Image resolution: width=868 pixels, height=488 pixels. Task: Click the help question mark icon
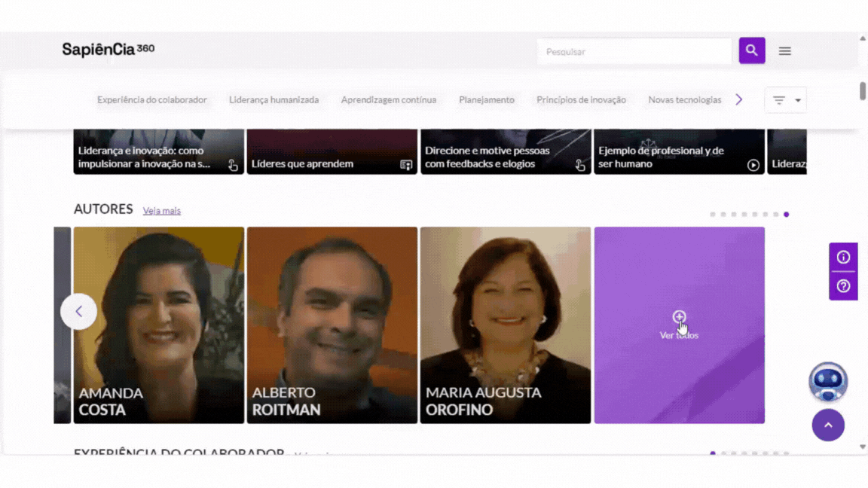click(x=843, y=286)
